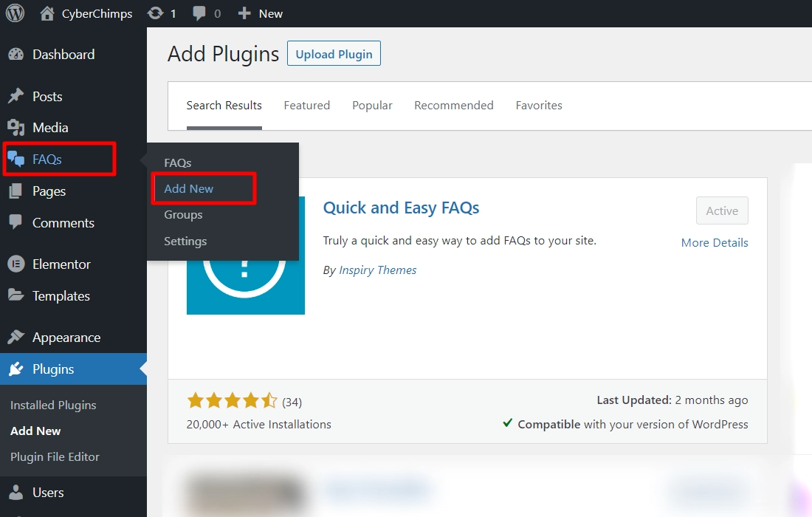Viewport: 812px width, 517px height.
Task: Open the Dashboard menu
Action: coord(74,55)
